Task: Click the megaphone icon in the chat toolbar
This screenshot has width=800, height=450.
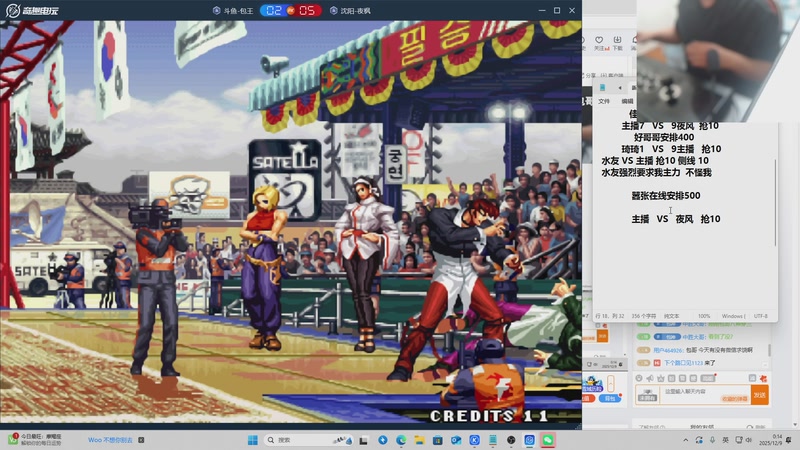Action: click(x=650, y=378)
